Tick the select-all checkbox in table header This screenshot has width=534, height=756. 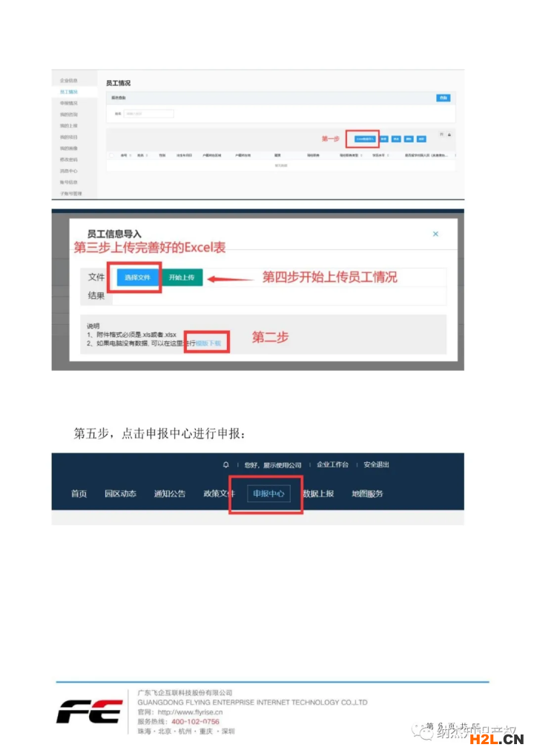[x=112, y=155]
